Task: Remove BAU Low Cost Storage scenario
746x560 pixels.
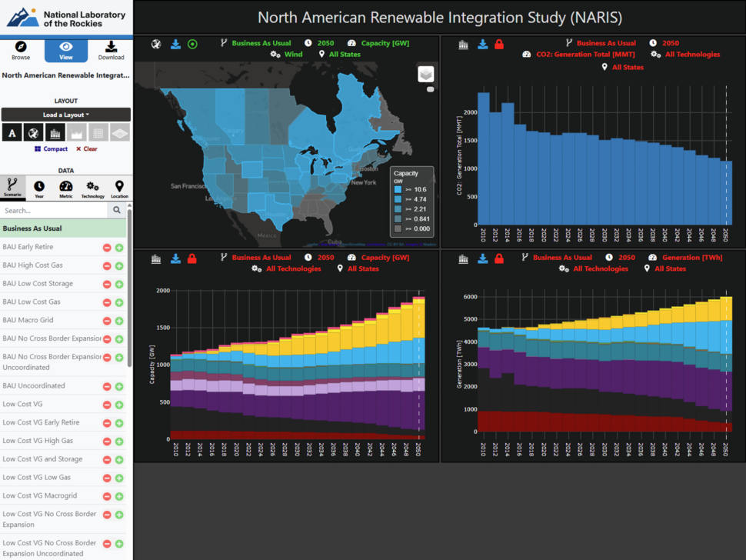Action: pyautogui.click(x=107, y=285)
